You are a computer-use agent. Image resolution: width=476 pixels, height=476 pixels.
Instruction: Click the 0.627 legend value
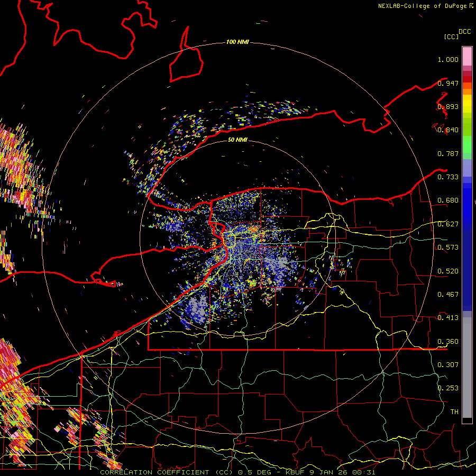click(x=448, y=224)
